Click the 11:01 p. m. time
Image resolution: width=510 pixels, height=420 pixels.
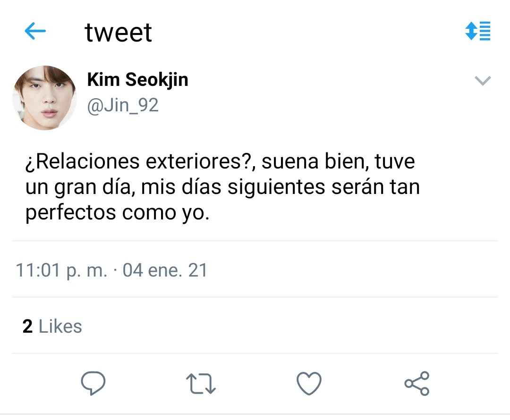point(61,270)
